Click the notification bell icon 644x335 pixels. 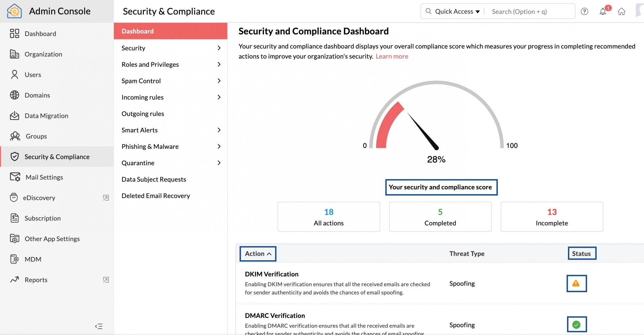point(603,12)
